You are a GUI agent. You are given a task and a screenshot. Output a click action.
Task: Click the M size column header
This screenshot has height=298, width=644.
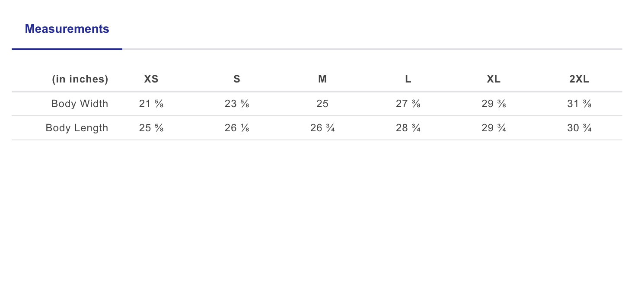(322, 79)
